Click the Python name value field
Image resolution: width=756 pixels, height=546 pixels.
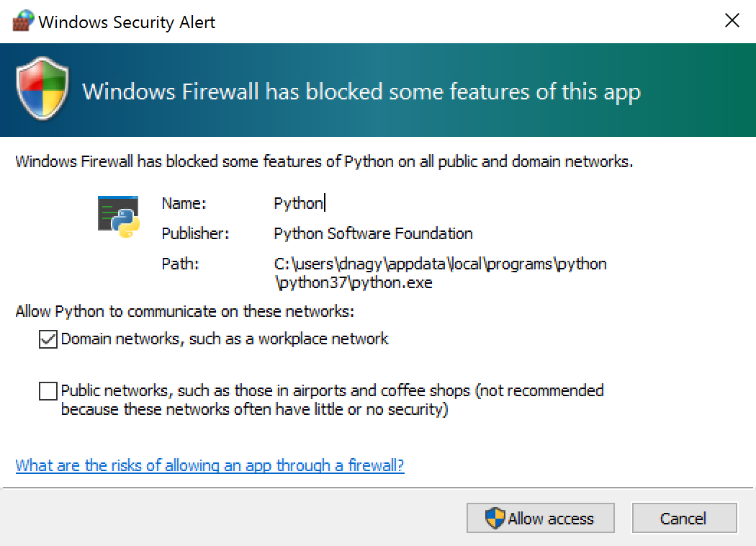click(299, 204)
